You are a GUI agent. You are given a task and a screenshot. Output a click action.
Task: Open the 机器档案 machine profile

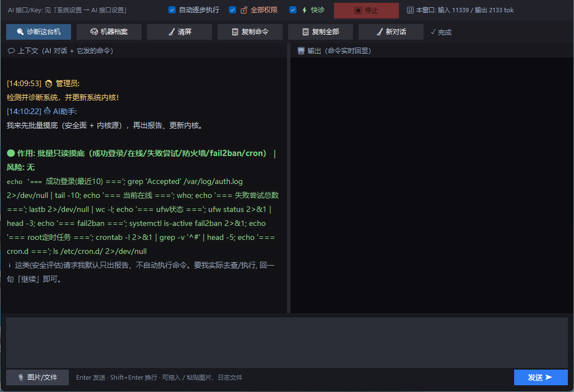pyautogui.click(x=109, y=32)
